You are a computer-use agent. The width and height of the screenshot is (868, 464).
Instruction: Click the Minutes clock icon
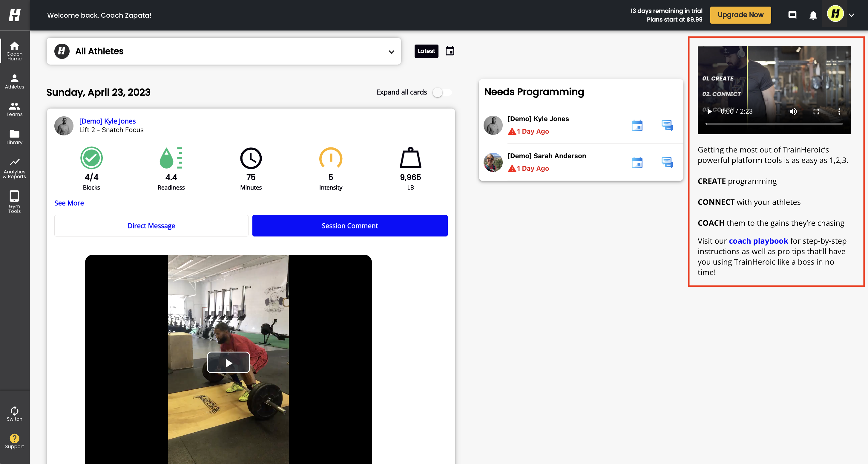(x=251, y=158)
